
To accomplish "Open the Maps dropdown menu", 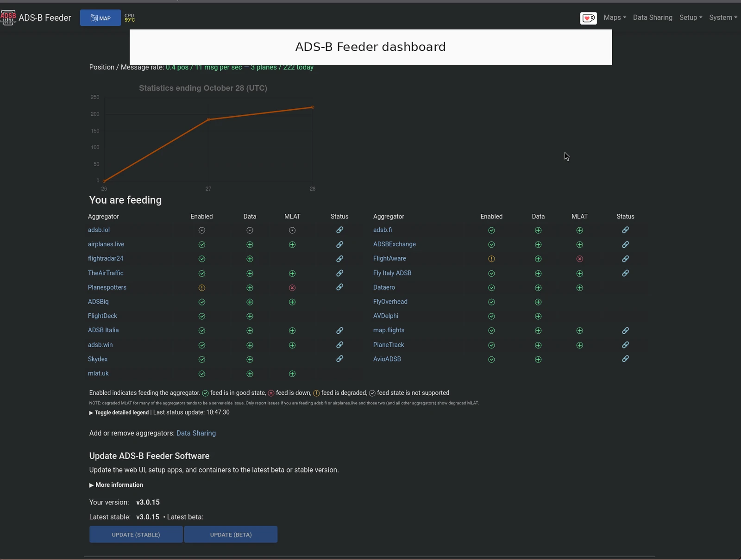I will pyautogui.click(x=615, y=18).
